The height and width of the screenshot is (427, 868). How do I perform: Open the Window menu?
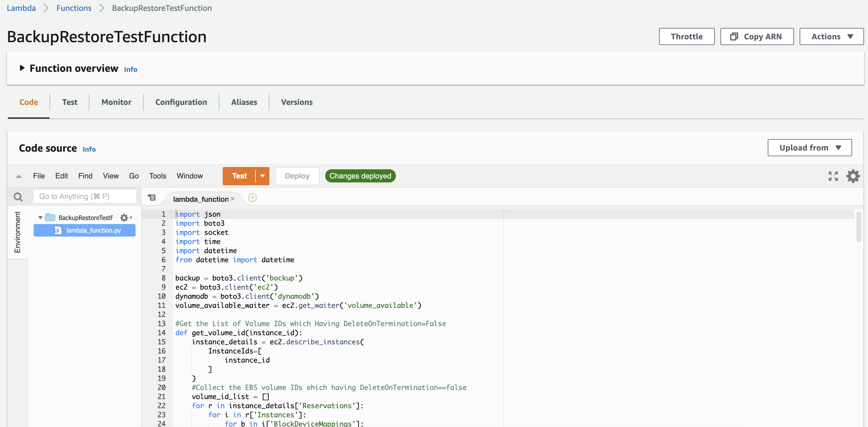point(190,176)
